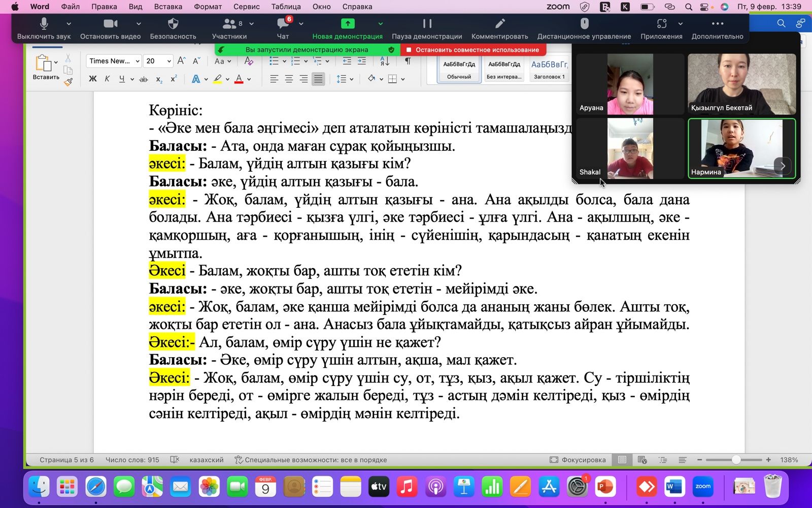The image size is (812, 508).
Task: Toggle Фокусировка mode in status bar
Action: tap(578, 460)
